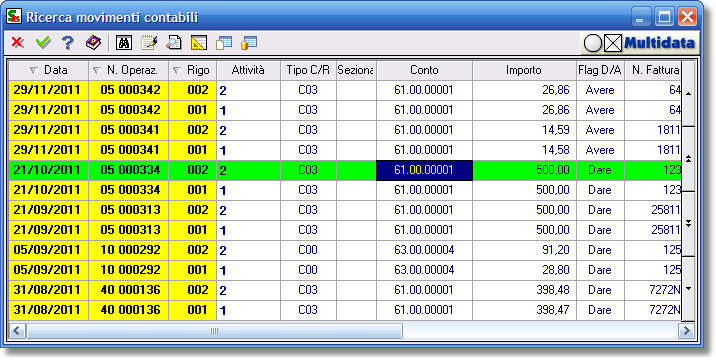
Task: Select Importo 14,58 cell
Action: coord(524,150)
